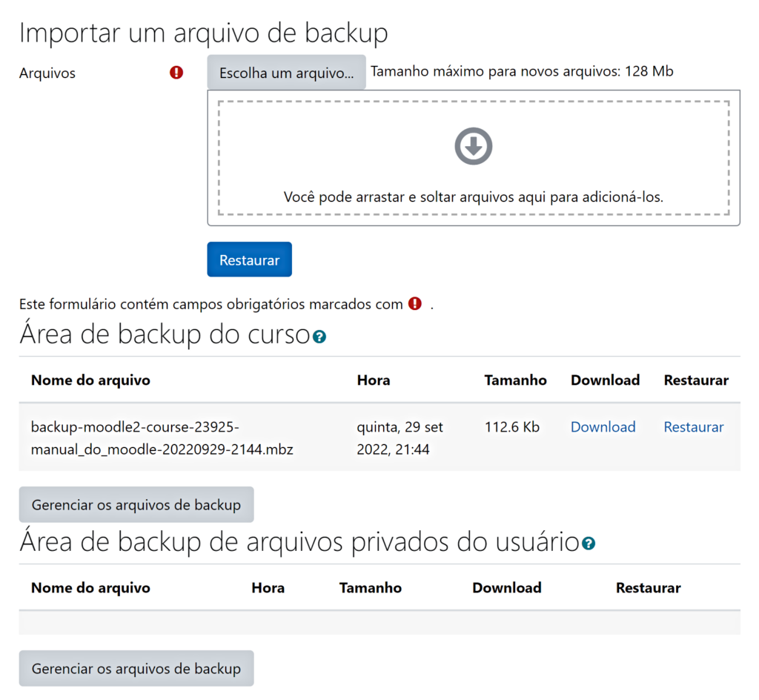Viewport: 759px width, 700px height.
Task: Click the Download header in user private table
Action: [507, 588]
